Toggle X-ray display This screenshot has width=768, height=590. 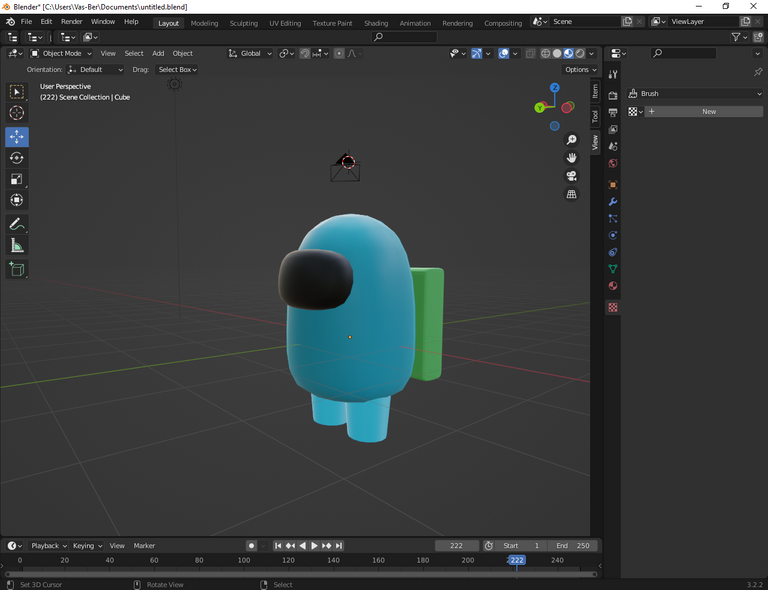pyautogui.click(x=530, y=53)
